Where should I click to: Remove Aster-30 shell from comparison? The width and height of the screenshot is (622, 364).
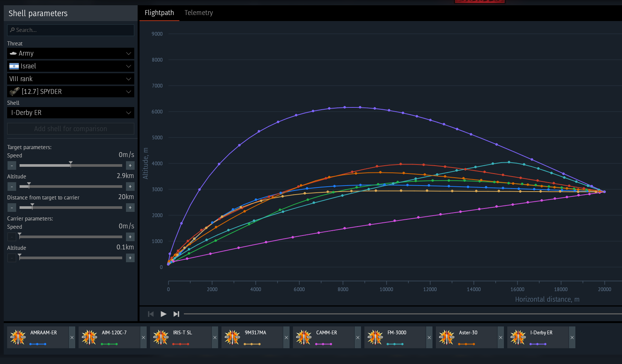[501, 337]
